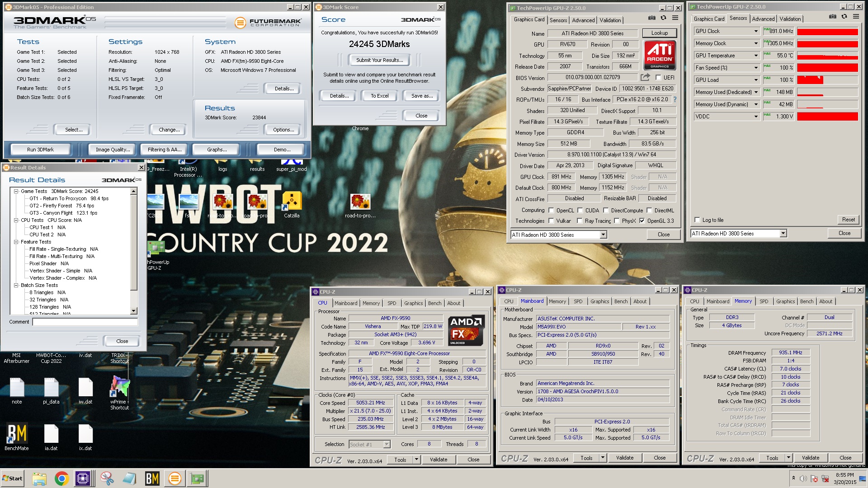Click scroll-down arrow in Result Details tree

coord(133,311)
